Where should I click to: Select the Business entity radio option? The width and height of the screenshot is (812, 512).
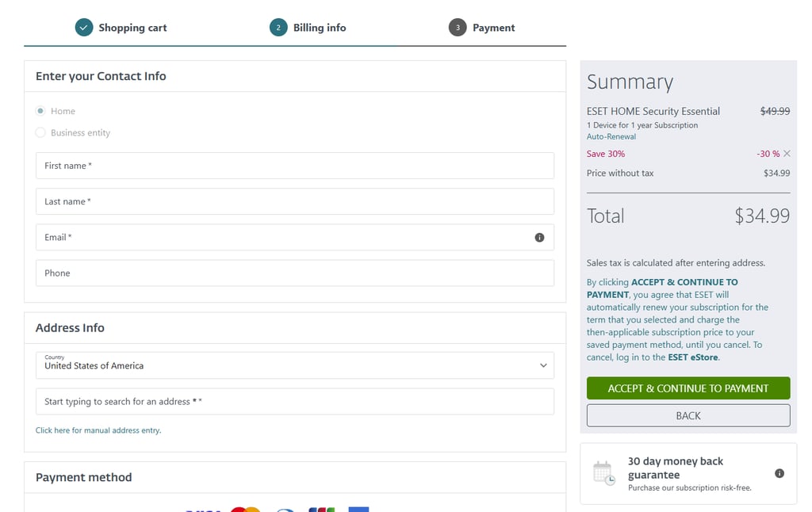click(x=40, y=132)
